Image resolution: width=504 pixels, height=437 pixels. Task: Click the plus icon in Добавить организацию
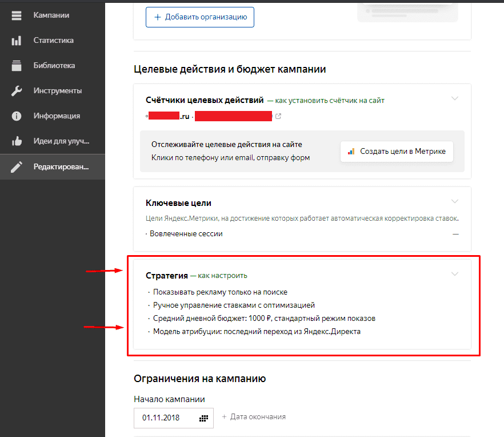point(158,17)
